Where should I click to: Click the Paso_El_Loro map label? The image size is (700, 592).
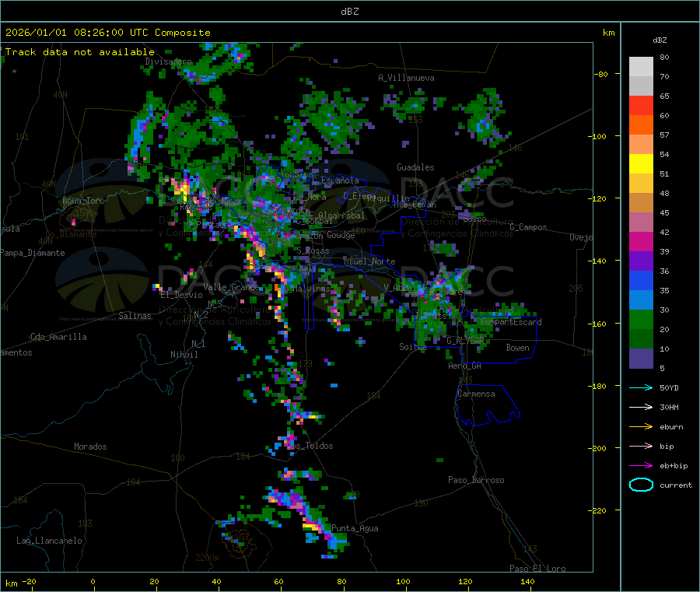tap(537, 569)
